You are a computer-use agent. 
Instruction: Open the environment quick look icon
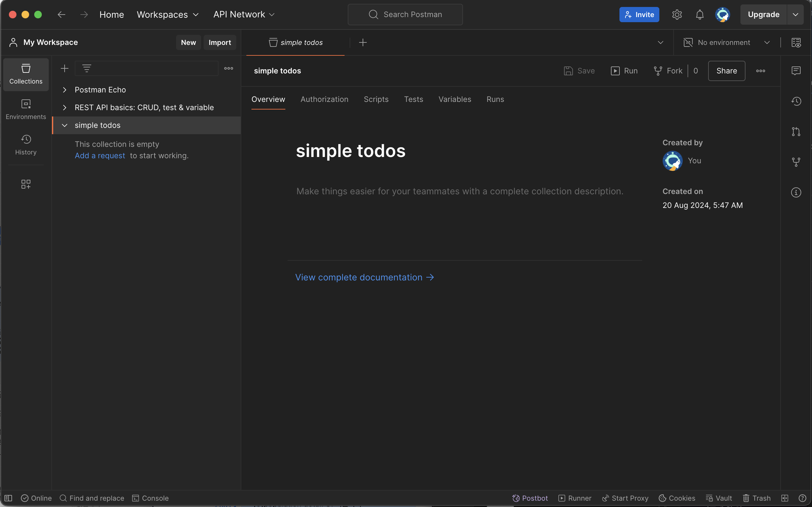tap(796, 42)
